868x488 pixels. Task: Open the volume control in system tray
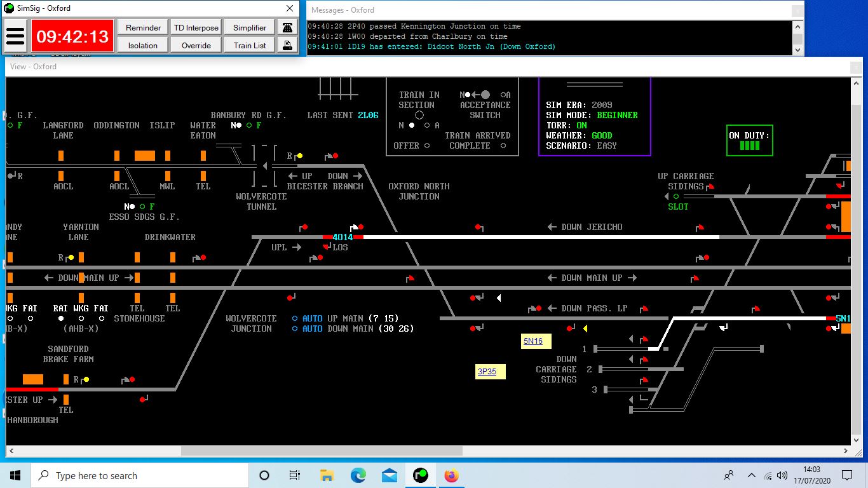pyautogui.click(x=782, y=475)
